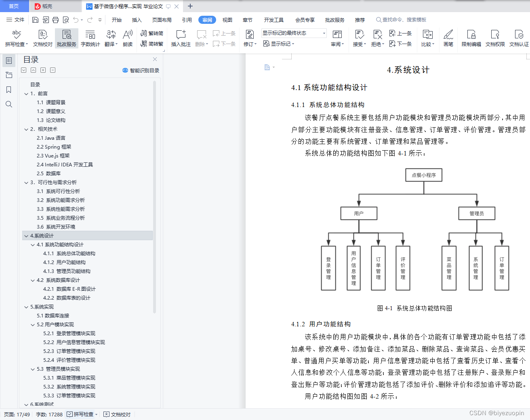The image size is (530, 420).
Task: Switch to the 首页 window tab
Action: pyautogui.click(x=14, y=6)
